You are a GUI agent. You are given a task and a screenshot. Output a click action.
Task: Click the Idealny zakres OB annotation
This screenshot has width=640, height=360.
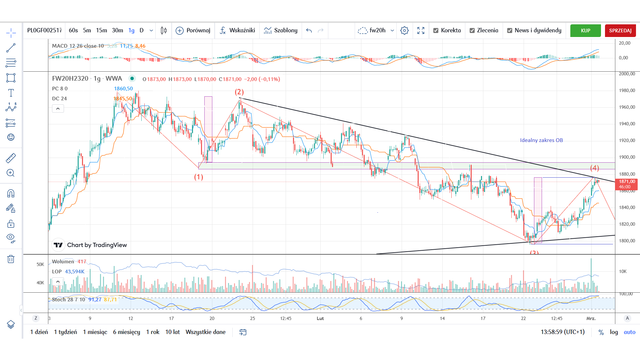pyautogui.click(x=541, y=140)
